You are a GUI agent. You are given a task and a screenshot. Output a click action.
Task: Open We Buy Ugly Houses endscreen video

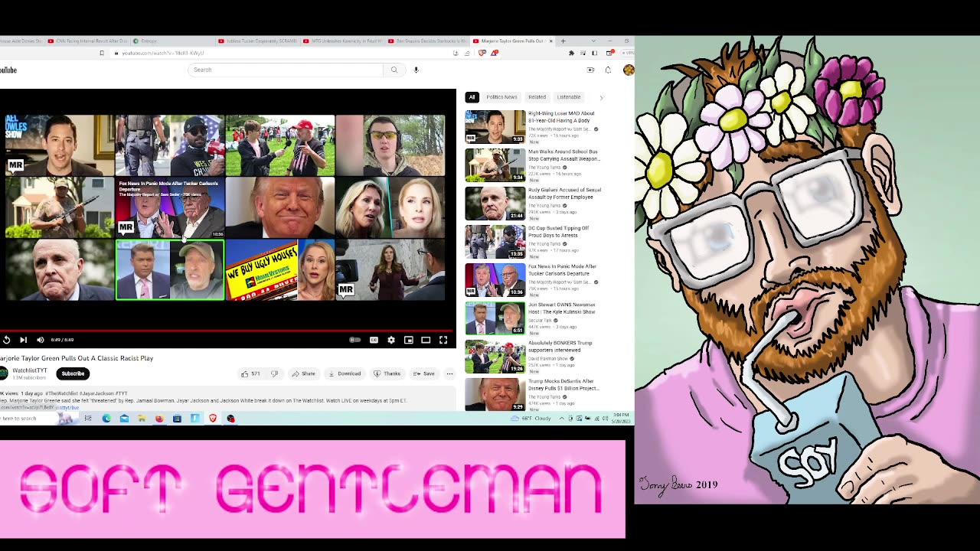pyautogui.click(x=279, y=270)
